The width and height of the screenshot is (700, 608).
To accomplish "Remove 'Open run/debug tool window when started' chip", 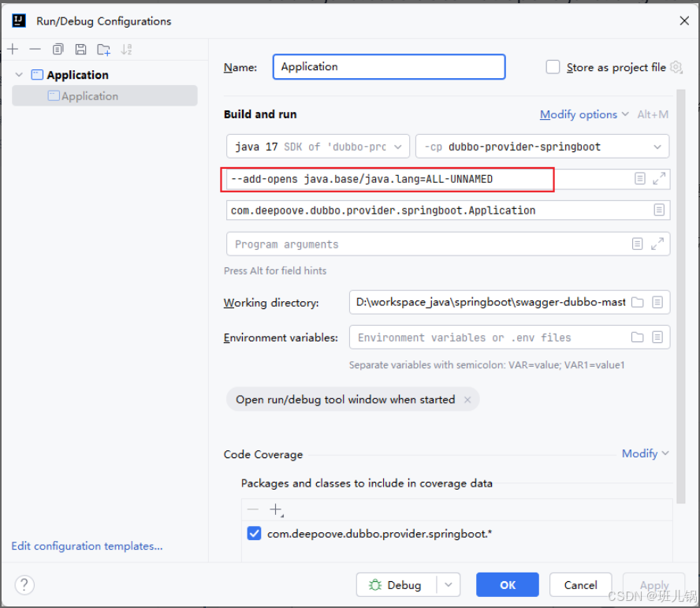I will (x=467, y=400).
